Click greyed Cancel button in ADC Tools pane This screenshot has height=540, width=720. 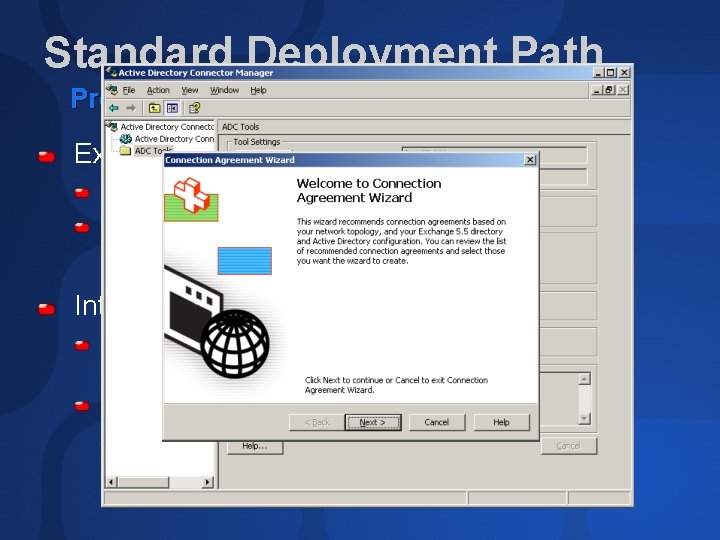(x=569, y=446)
